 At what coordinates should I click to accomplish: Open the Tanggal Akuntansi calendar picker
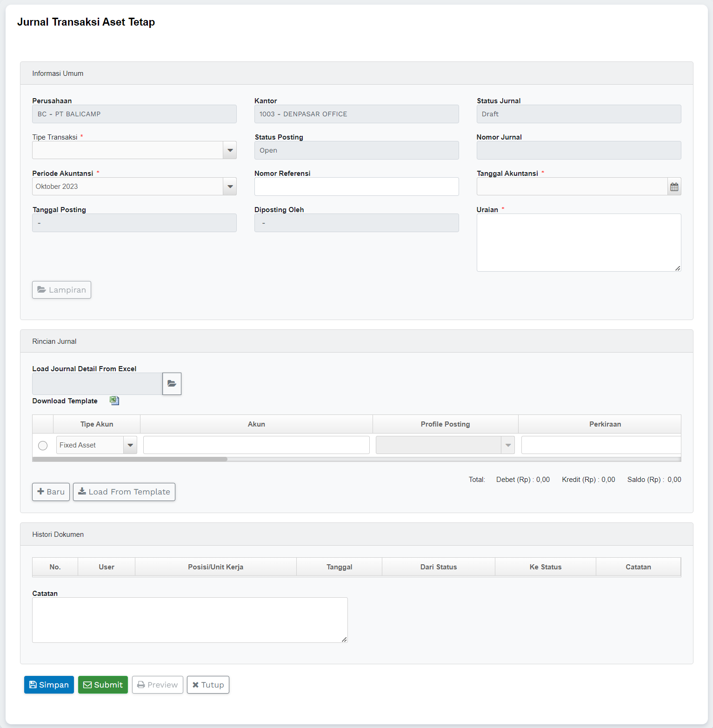[x=674, y=187]
